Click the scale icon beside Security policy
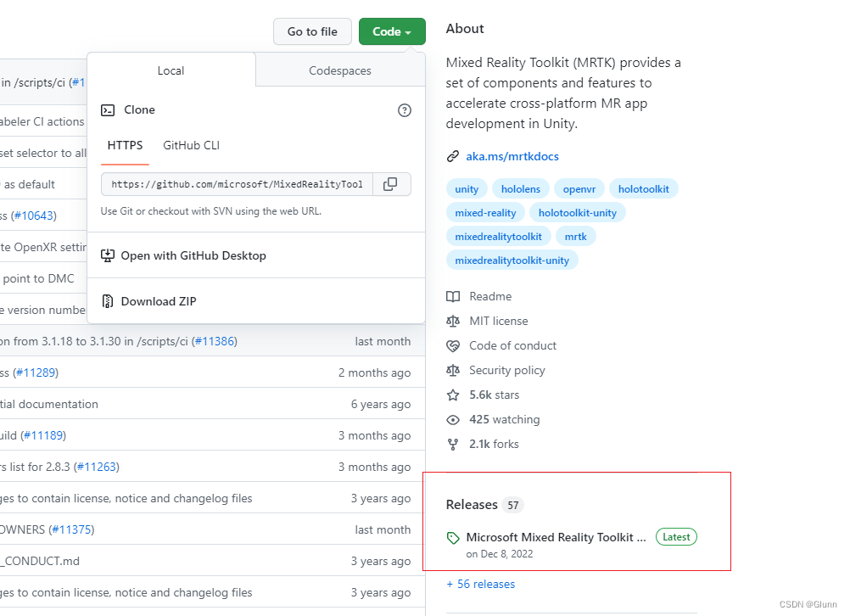The width and height of the screenshot is (850, 616). tap(453, 370)
